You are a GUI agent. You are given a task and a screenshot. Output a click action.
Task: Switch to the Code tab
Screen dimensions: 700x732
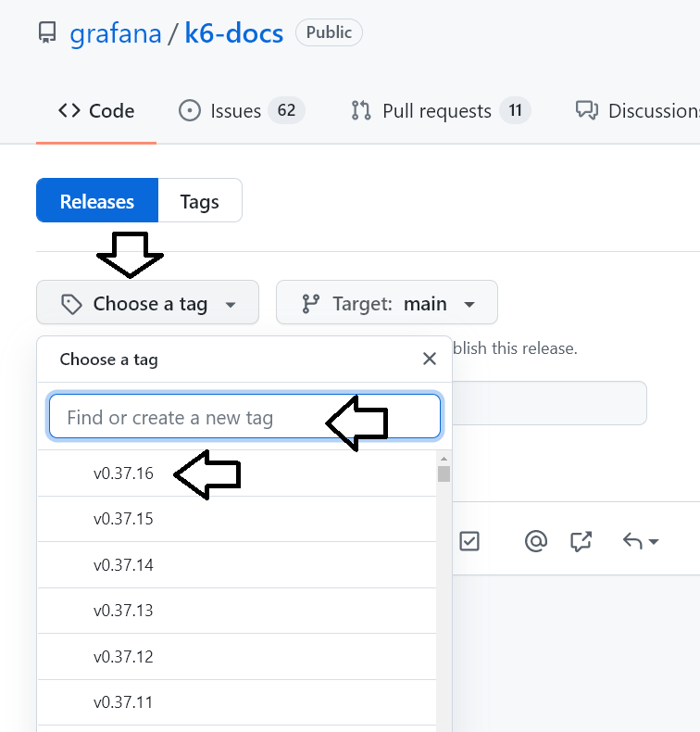tap(96, 111)
